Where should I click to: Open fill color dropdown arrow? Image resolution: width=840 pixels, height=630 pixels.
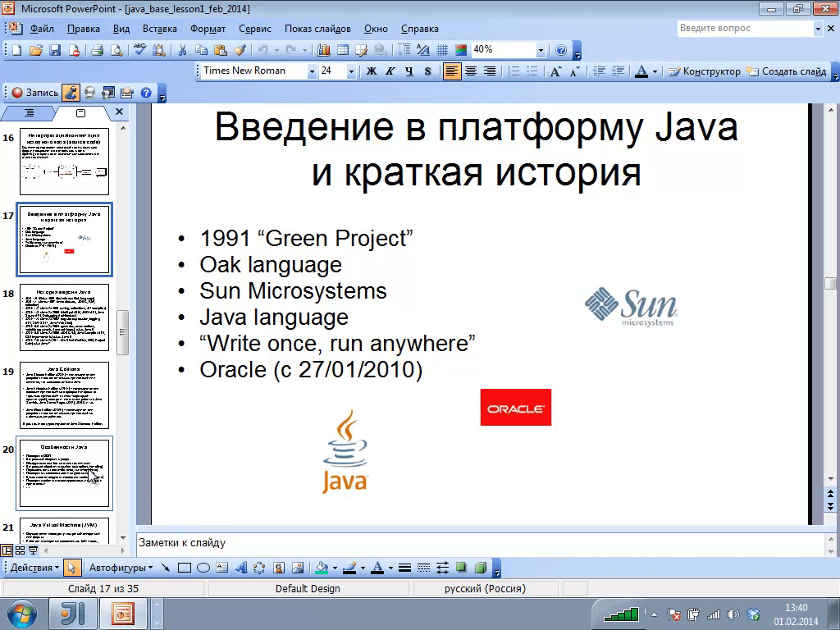(335, 568)
